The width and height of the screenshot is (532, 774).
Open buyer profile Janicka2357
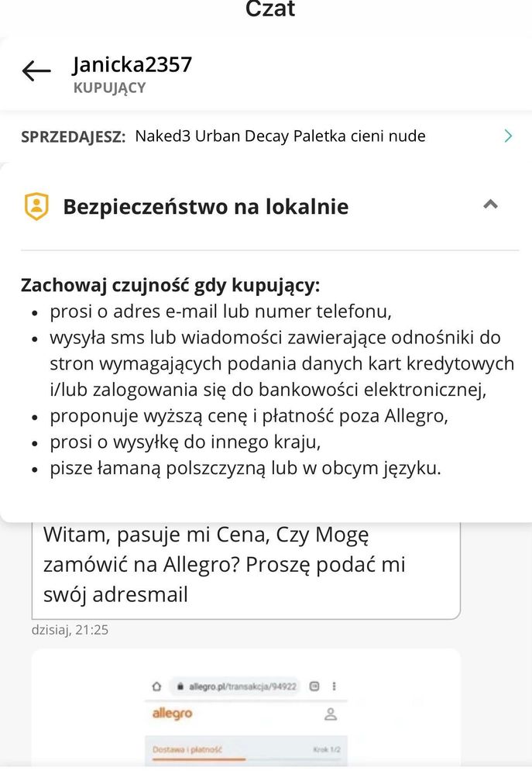coord(132,64)
